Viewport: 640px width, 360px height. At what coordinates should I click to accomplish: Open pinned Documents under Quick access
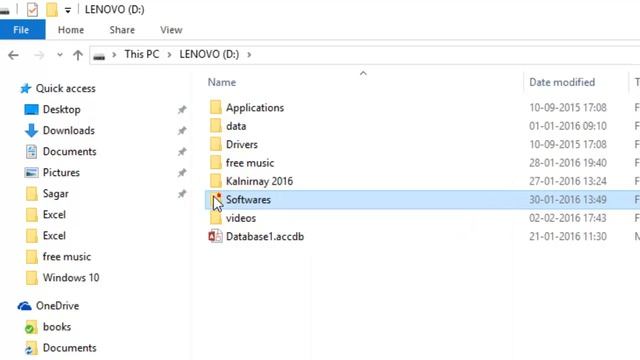[x=69, y=151]
